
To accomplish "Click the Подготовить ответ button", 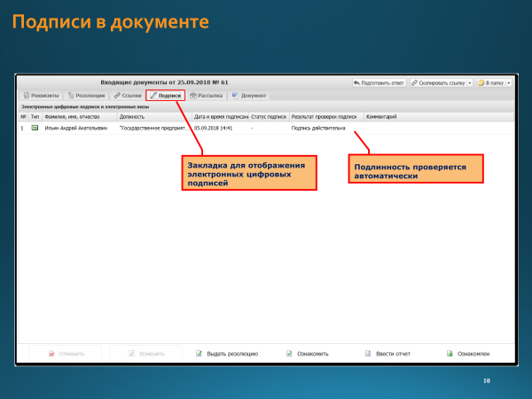I will point(379,82).
